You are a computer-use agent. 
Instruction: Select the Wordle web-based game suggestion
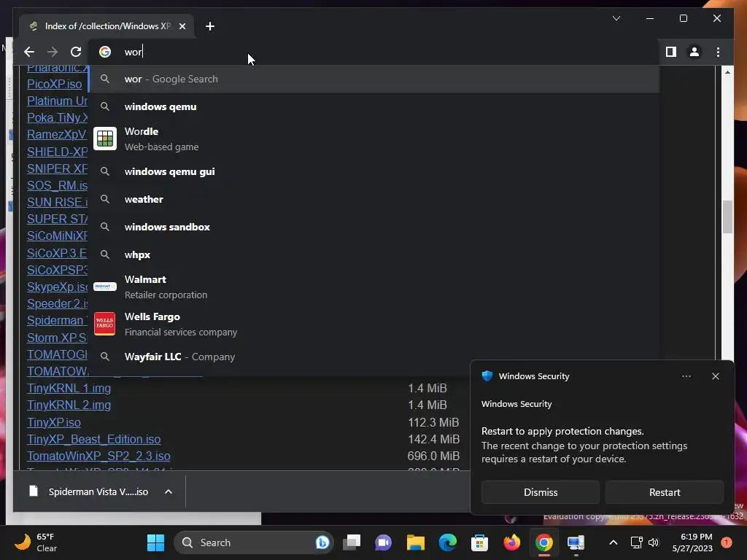point(374,139)
